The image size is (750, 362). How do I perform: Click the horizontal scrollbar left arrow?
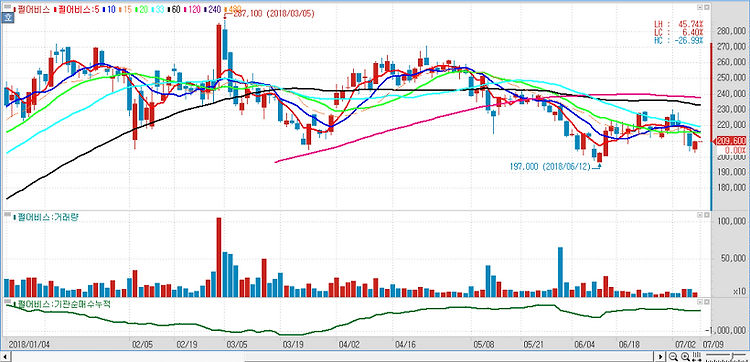tap(7, 357)
